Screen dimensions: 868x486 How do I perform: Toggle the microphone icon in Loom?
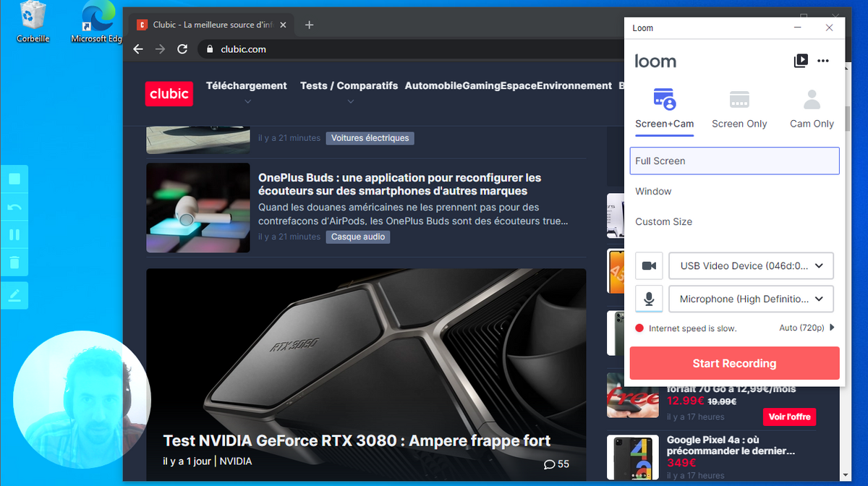649,299
